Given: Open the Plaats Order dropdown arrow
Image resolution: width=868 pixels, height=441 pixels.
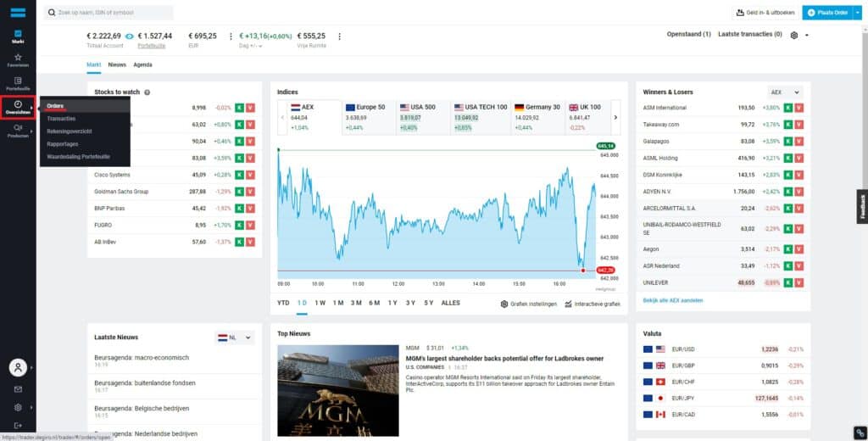Looking at the screenshot, I should (x=857, y=12).
